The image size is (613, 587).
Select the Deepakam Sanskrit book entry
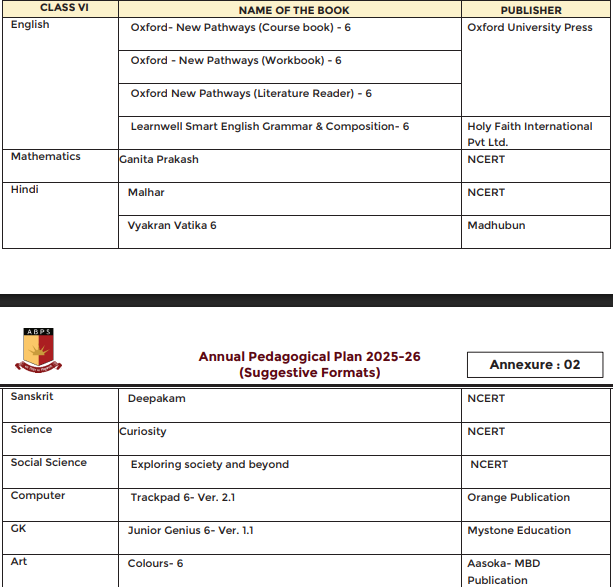click(156, 399)
